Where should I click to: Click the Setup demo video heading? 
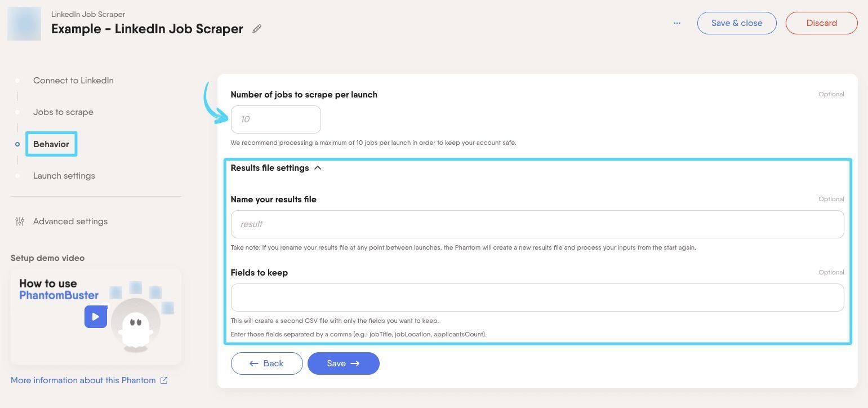point(48,258)
